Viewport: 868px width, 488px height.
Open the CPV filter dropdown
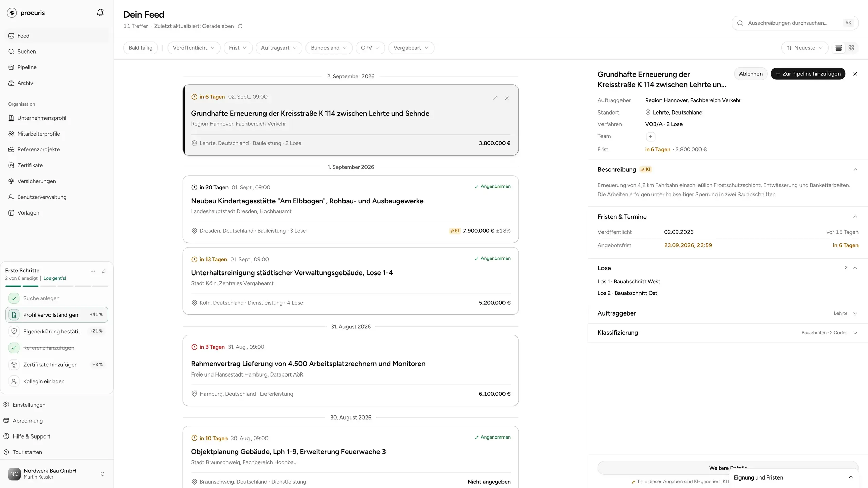click(370, 48)
